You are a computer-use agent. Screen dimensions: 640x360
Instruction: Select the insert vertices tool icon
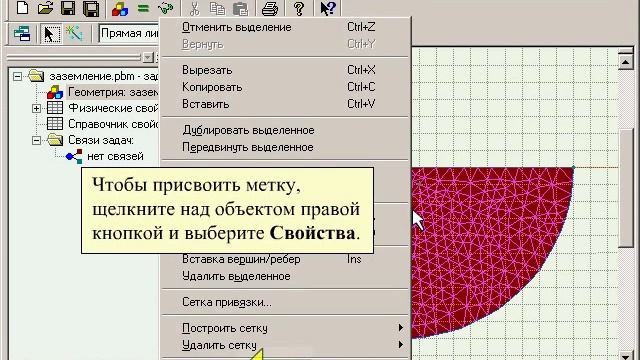click(x=74, y=33)
